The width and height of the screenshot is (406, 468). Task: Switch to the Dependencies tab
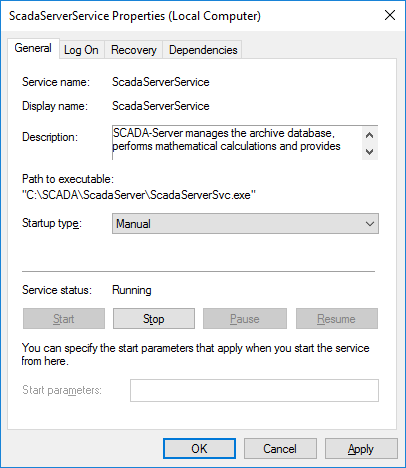(x=203, y=50)
